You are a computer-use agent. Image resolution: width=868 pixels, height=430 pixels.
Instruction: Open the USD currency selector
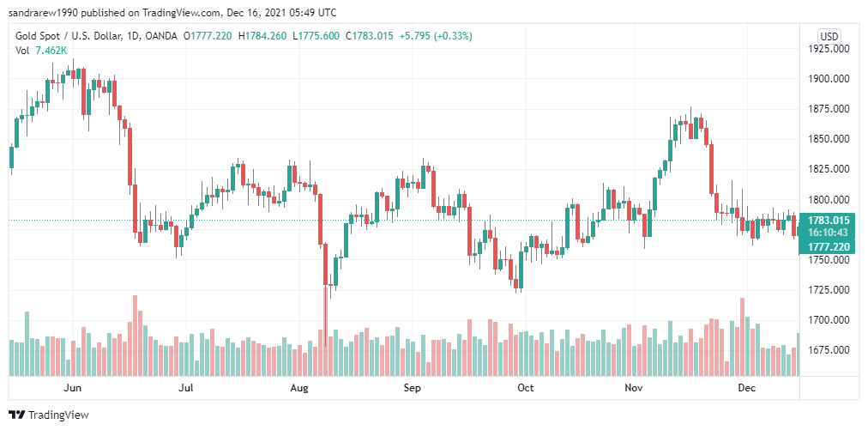click(829, 37)
